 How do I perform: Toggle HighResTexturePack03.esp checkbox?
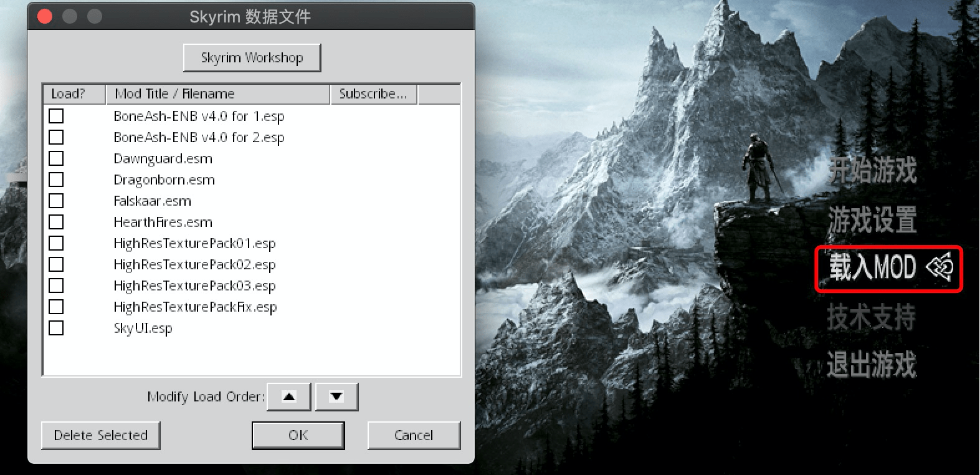(56, 285)
